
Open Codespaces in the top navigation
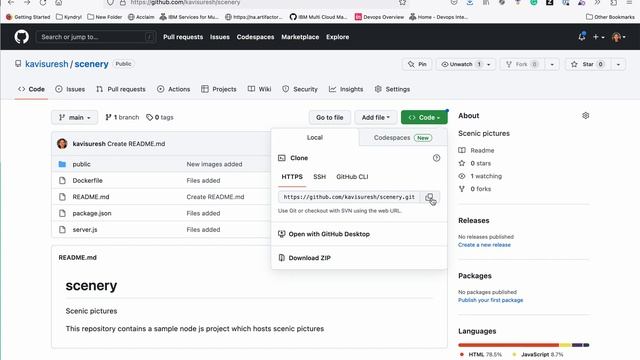click(256, 37)
